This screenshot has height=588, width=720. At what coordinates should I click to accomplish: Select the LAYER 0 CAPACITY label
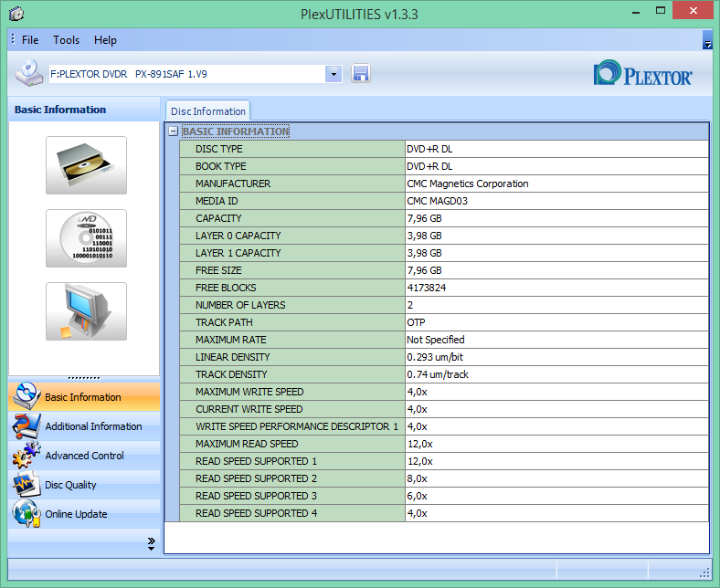pos(238,236)
